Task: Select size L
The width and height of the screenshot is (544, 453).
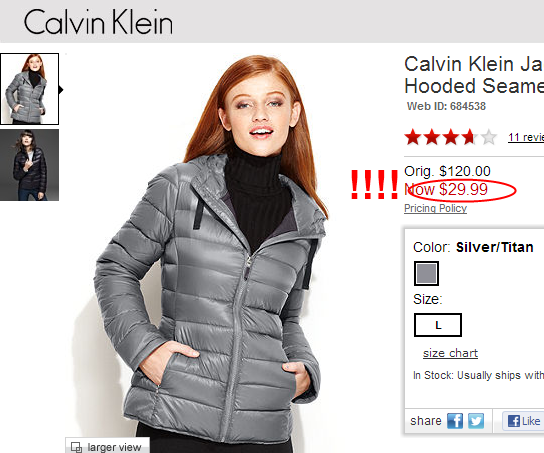Action: click(x=438, y=325)
